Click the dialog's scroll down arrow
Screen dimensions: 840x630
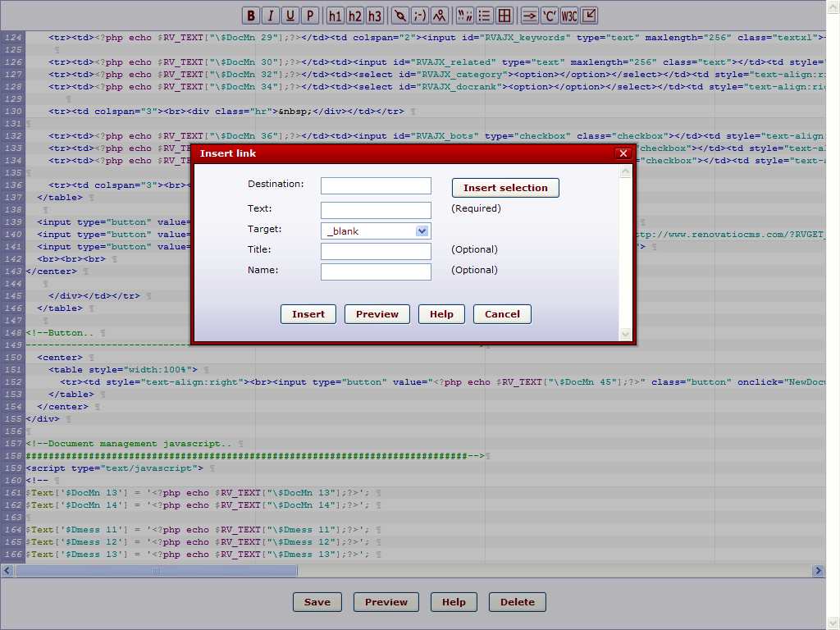click(625, 335)
